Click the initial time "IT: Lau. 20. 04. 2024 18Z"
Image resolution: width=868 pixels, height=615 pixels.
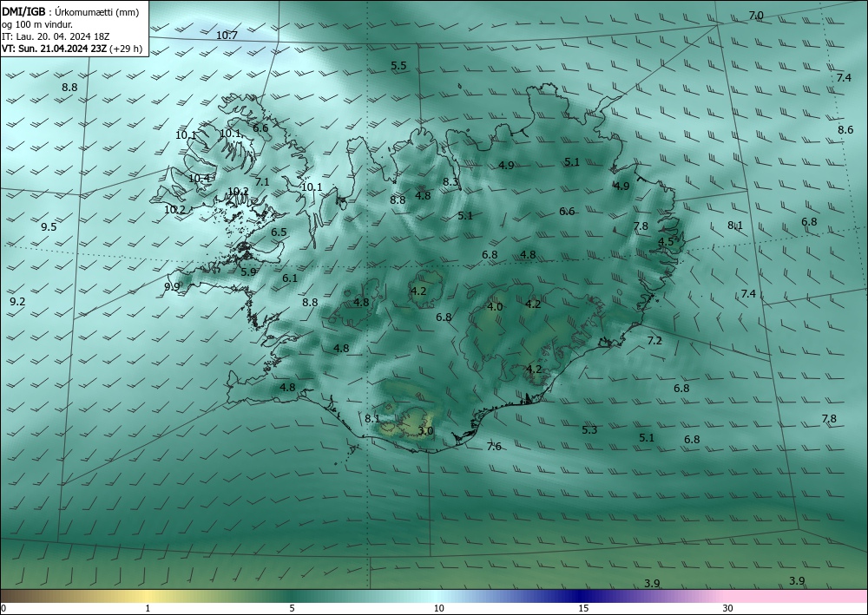point(56,36)
